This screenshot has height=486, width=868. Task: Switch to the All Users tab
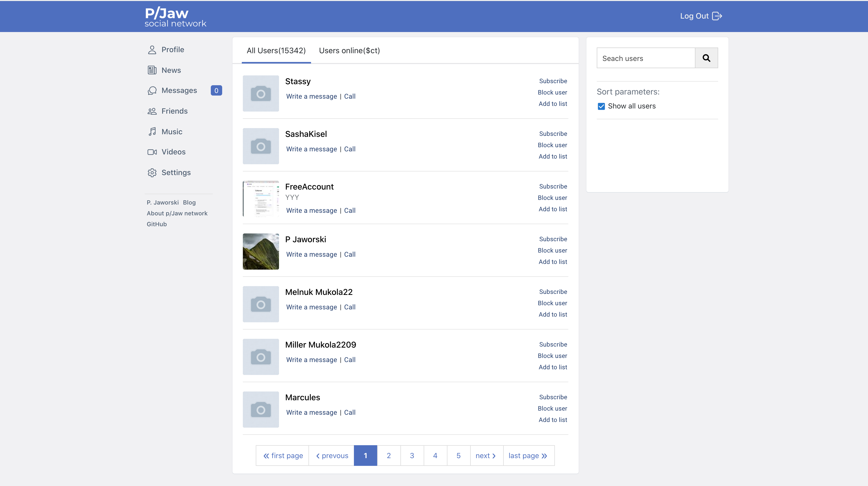(x=276, y=51)
